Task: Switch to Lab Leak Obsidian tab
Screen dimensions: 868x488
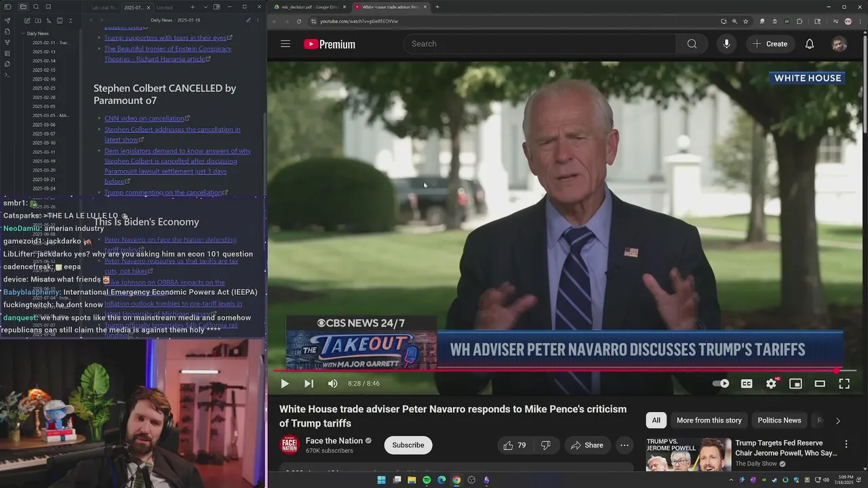Action: (104, 7)
